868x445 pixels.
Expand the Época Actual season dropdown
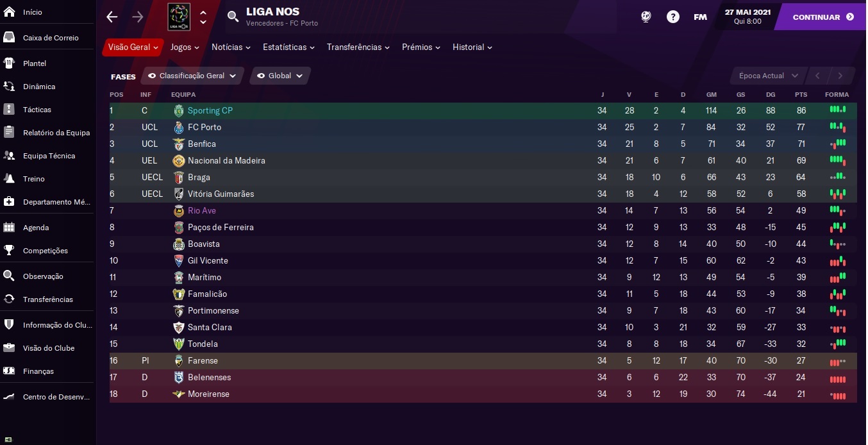coord(767,76)
